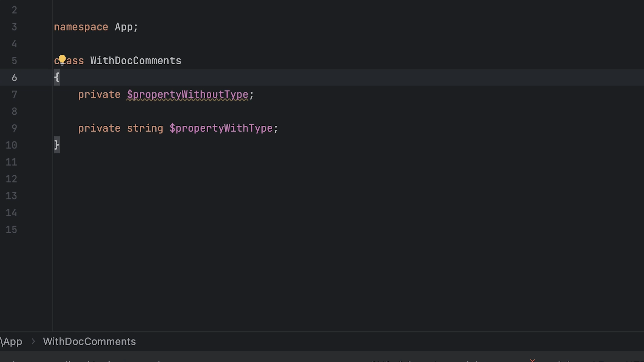
Task: Click the yellow lightbulb quick-fix icon
Action: pos(62,59)
